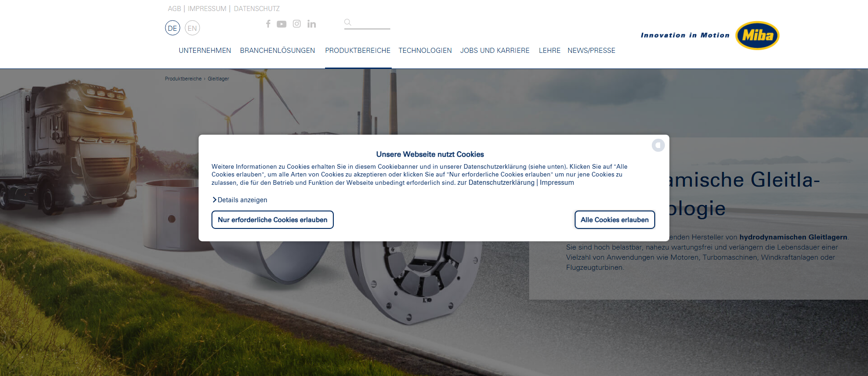
Task: Open the TECHNOLOGIEN menu
Action: [425, 51]
